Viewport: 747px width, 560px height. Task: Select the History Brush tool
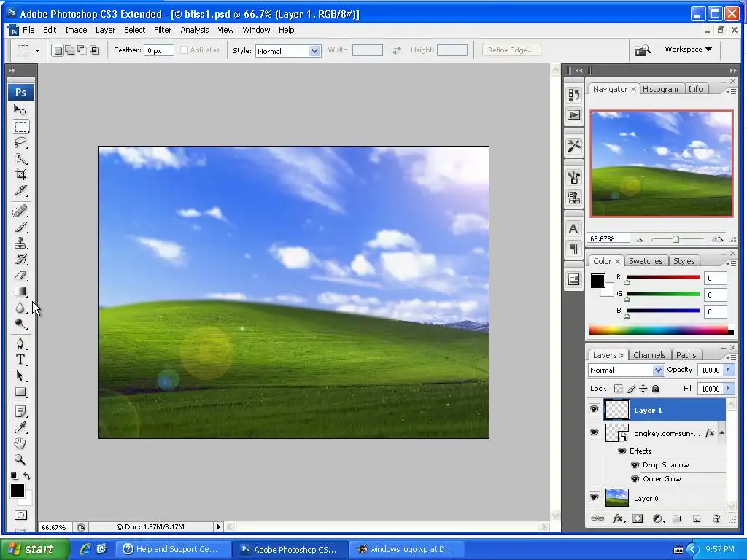(20, 260)
